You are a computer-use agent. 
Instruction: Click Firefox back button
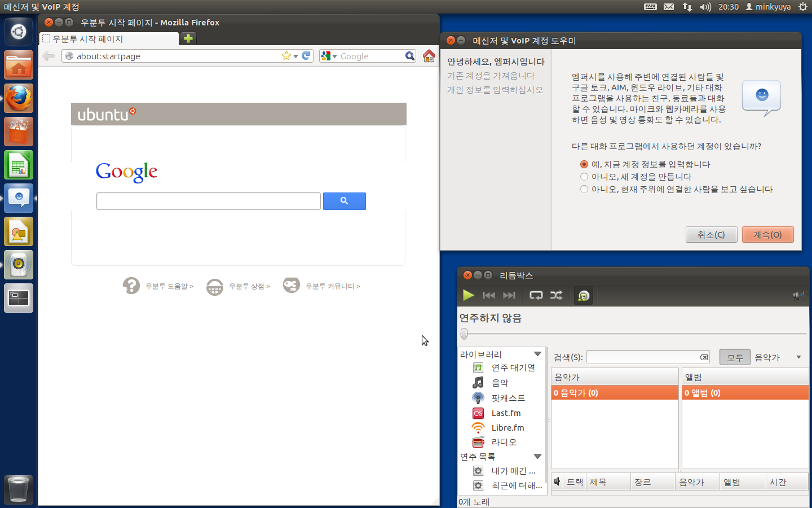(49, 56)
